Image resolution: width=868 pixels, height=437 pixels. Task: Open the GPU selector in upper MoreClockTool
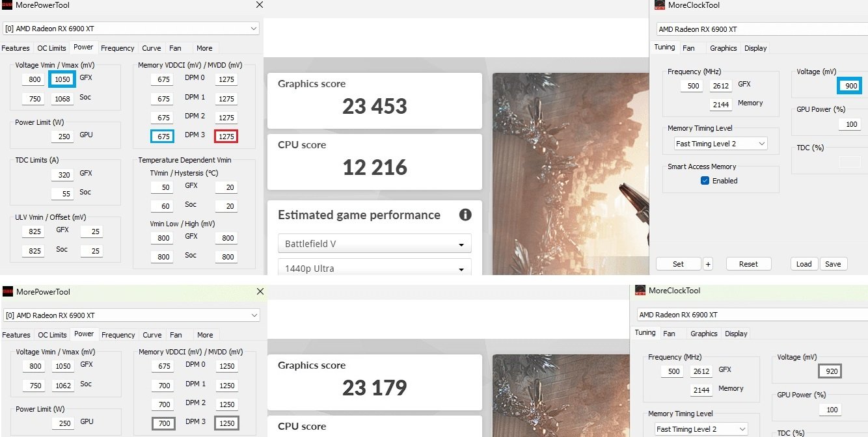pos(762,29)
